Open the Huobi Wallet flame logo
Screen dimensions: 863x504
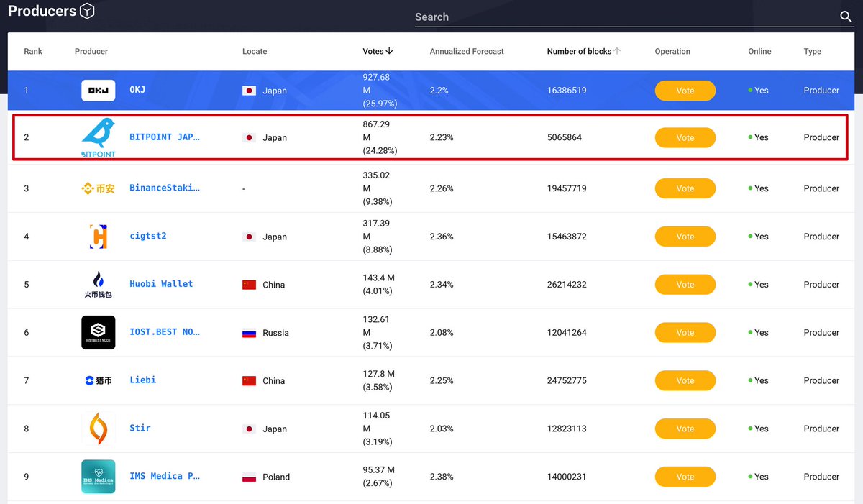pyautogui.click(x=98, y=285)
